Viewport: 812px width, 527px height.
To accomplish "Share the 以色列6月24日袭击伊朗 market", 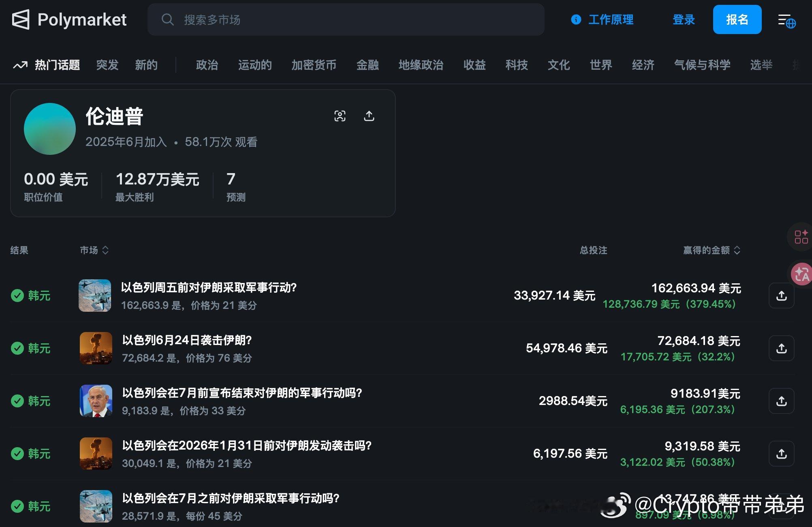I will 781,348.
